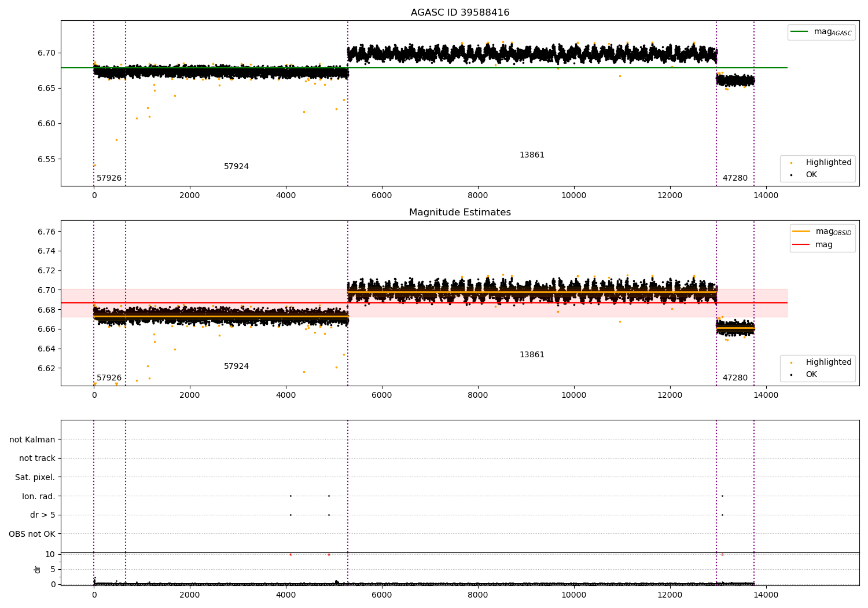Click obsid label 57924 in Magnitude Estimates plot
This screenshot has width=868, height=608.
click(x=236, y=367)
